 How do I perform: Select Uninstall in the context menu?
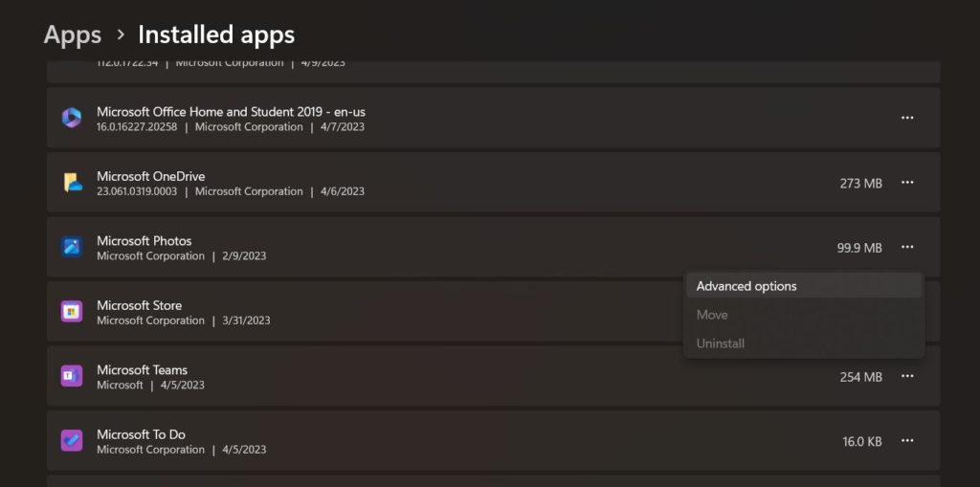pos(720,343)
